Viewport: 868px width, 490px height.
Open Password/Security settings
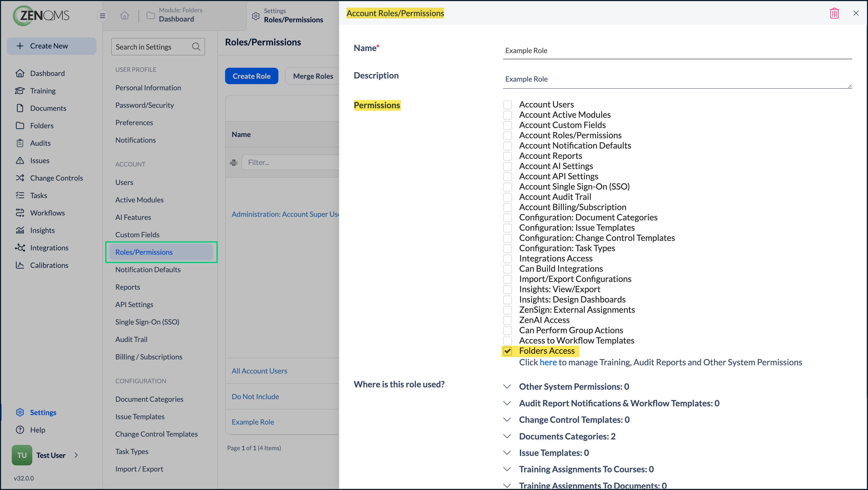point(145,105)
